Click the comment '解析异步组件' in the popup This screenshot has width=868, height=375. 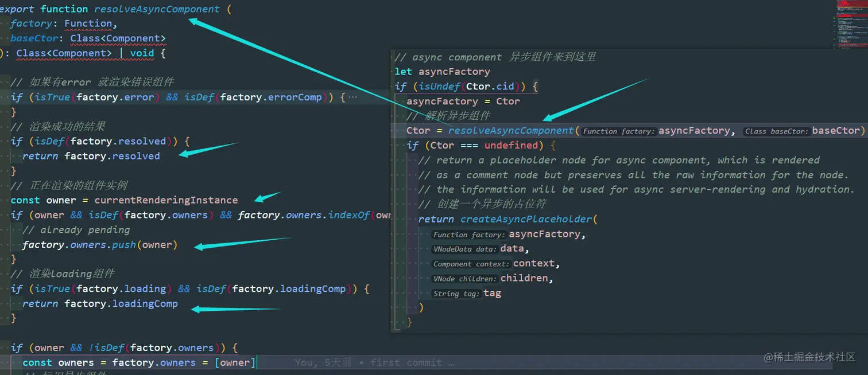448,116
